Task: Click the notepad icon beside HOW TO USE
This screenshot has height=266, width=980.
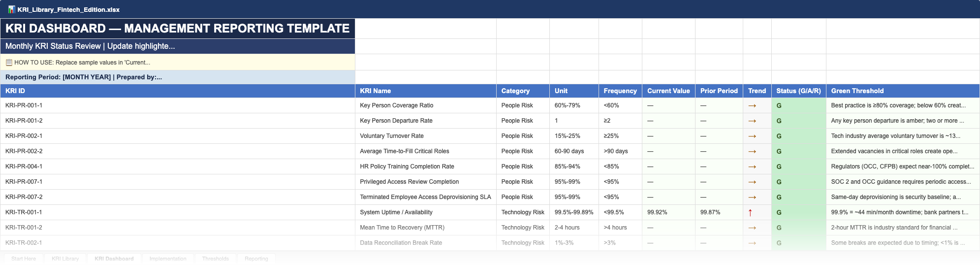Action: [x=9, y=63]
